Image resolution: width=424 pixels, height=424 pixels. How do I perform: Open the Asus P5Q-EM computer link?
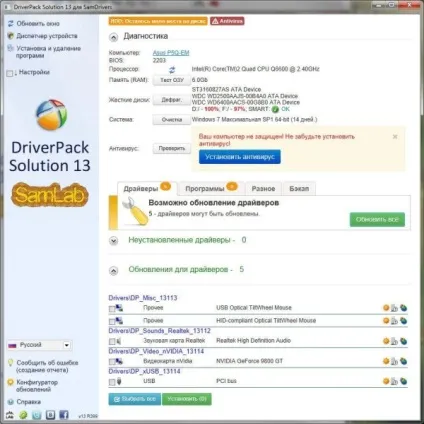pyautogui.click(x=171, y=53)
